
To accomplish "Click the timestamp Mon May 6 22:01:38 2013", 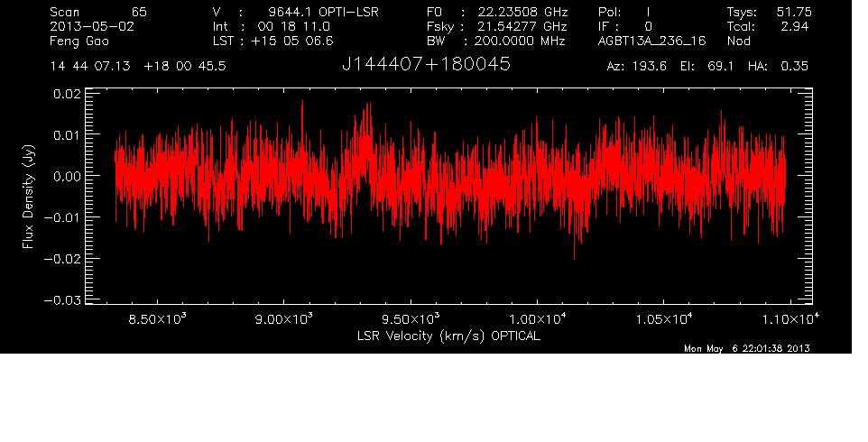I will point(747,348).
